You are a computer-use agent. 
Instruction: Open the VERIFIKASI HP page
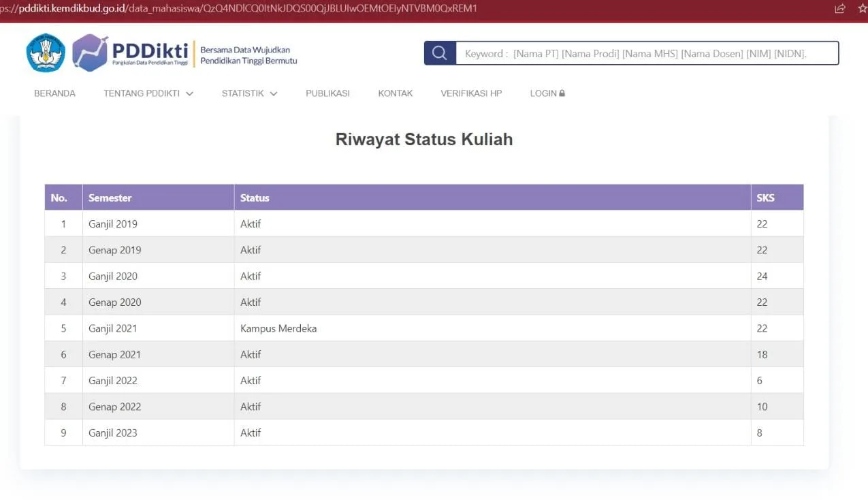pyautogui.click(x=471, y=93)
